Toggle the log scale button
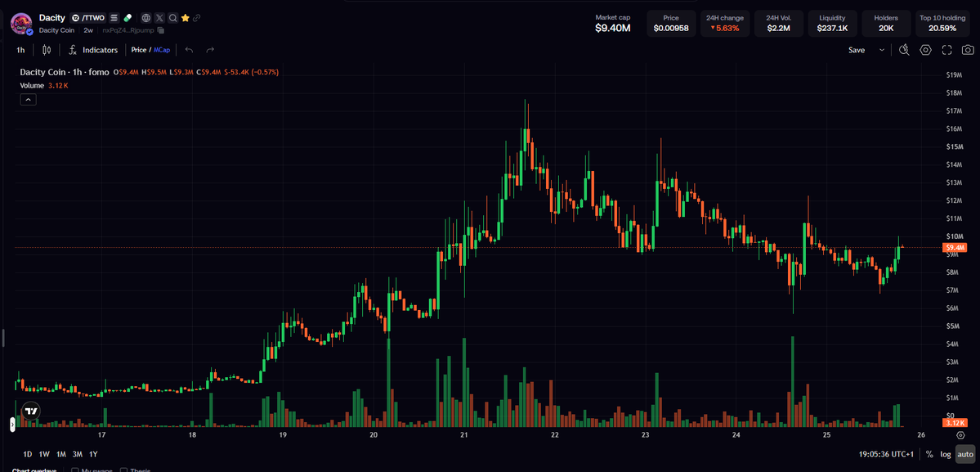This screenshot has height=472, width=980. click(x=946, y=454)
